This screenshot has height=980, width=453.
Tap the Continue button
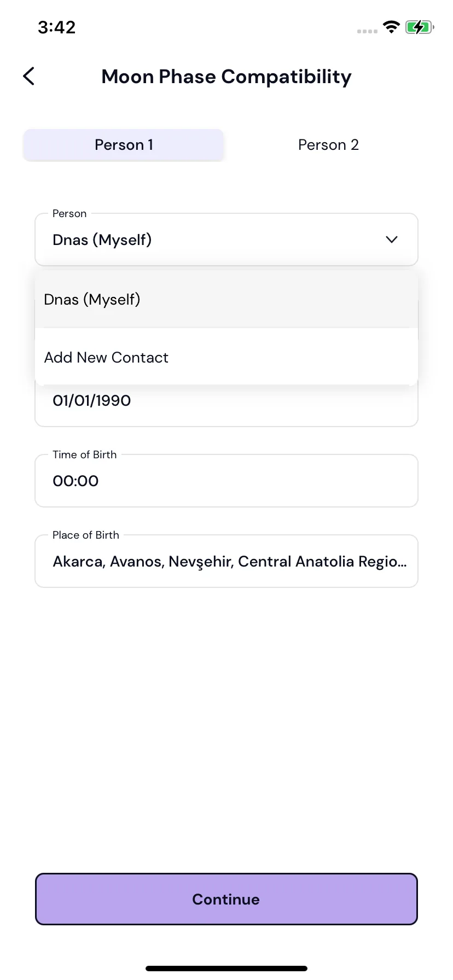point(226,899)
